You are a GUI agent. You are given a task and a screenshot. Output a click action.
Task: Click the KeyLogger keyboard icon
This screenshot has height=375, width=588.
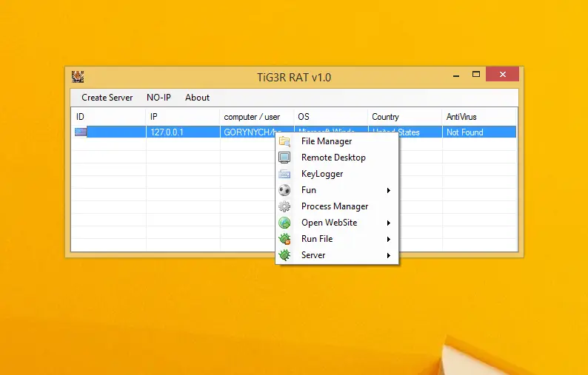[x=284, y=174]
